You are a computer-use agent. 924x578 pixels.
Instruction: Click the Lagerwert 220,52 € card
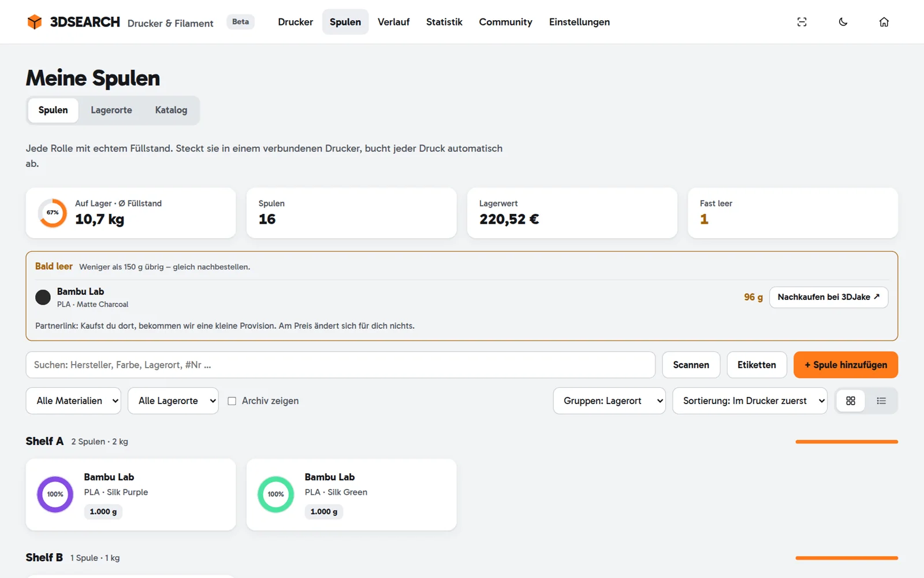(x=572, y=213)
